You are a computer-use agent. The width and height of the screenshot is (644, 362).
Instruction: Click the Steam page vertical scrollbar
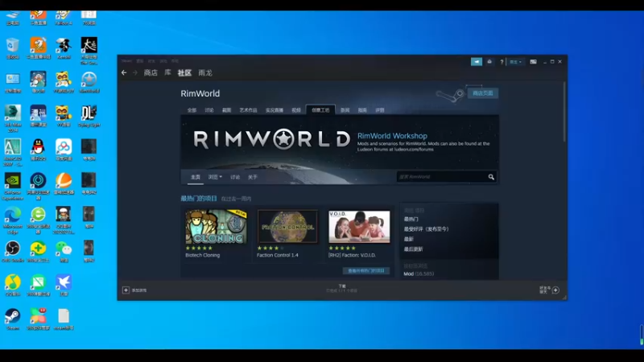tap(564, 112)
